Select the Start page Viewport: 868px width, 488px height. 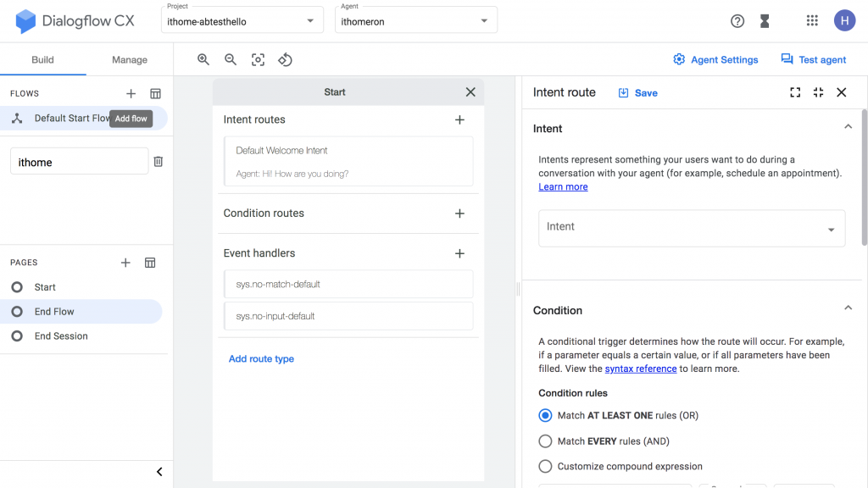(x=81, y=287)
